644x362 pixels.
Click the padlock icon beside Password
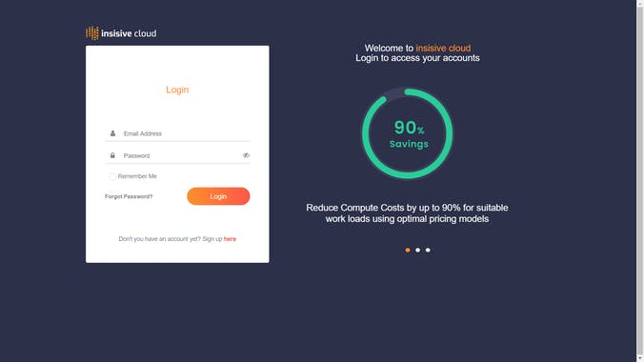(112, 155)
